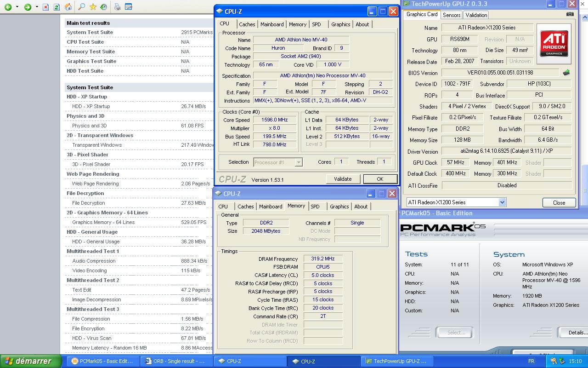
Task: Click the browser Forward arrow icon
Action: 28,7
